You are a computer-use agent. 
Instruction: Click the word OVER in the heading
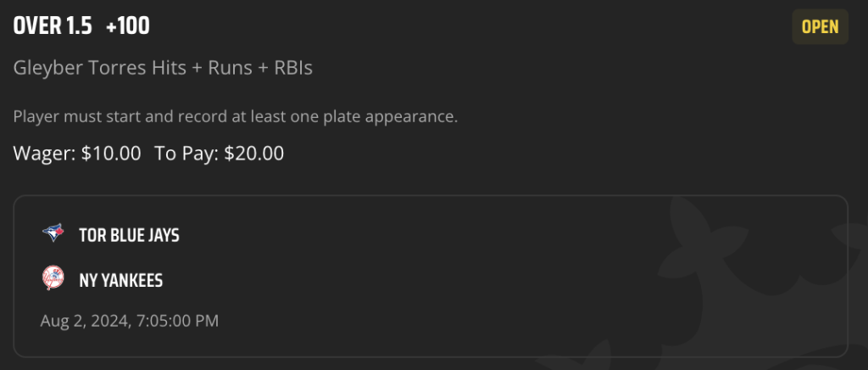(37, 26)
